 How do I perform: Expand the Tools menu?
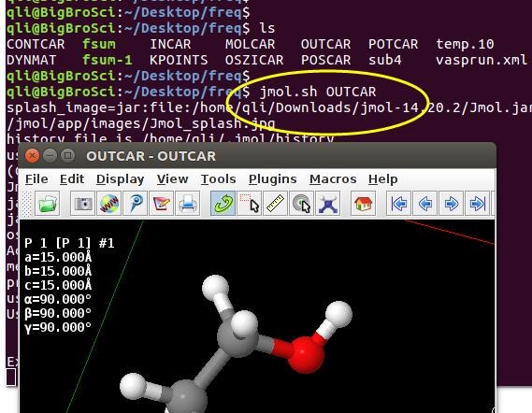click(x=218, y=179)
